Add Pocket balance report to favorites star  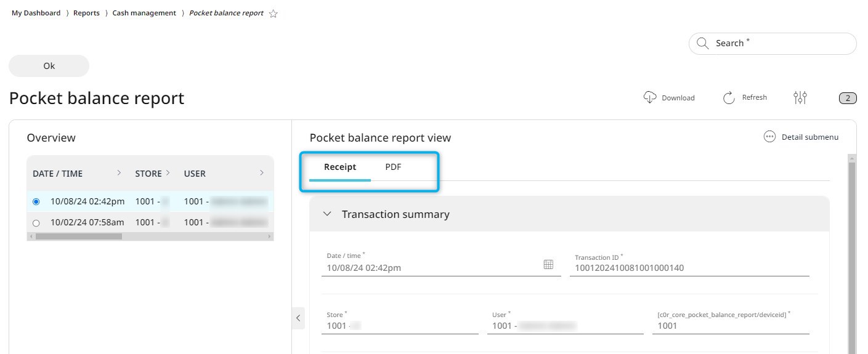tap(274, 14)
